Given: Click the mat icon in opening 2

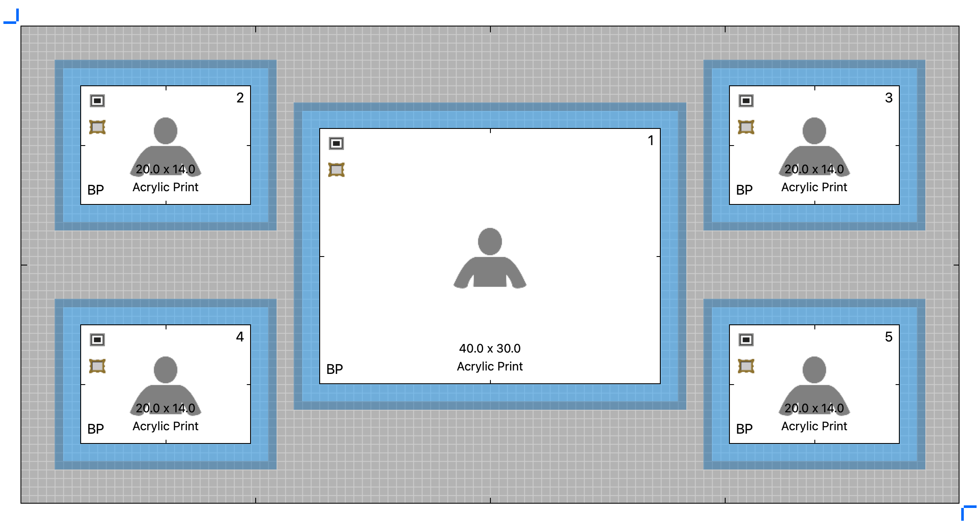Looking at the screenshot, I should [97, 101].
